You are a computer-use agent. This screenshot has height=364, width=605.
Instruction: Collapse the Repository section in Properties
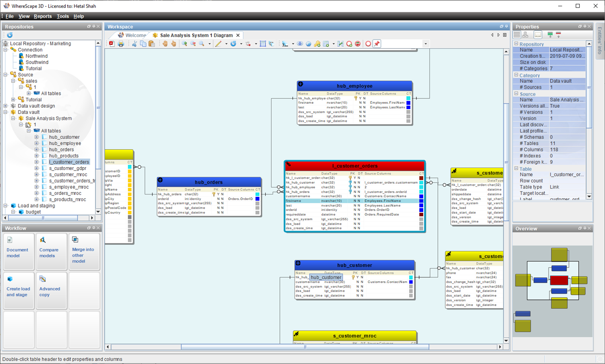[x=516, y=44]
